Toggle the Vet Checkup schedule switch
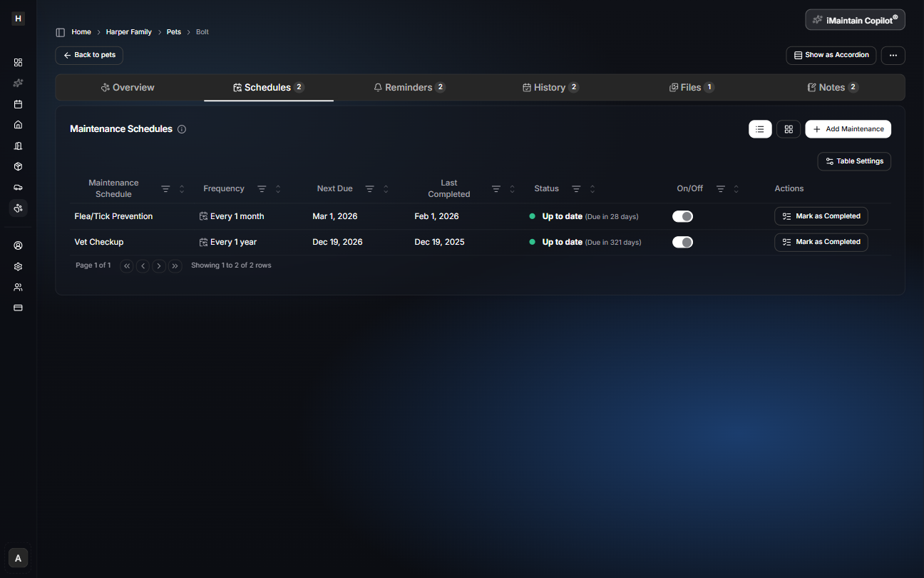 coord(682,242)
